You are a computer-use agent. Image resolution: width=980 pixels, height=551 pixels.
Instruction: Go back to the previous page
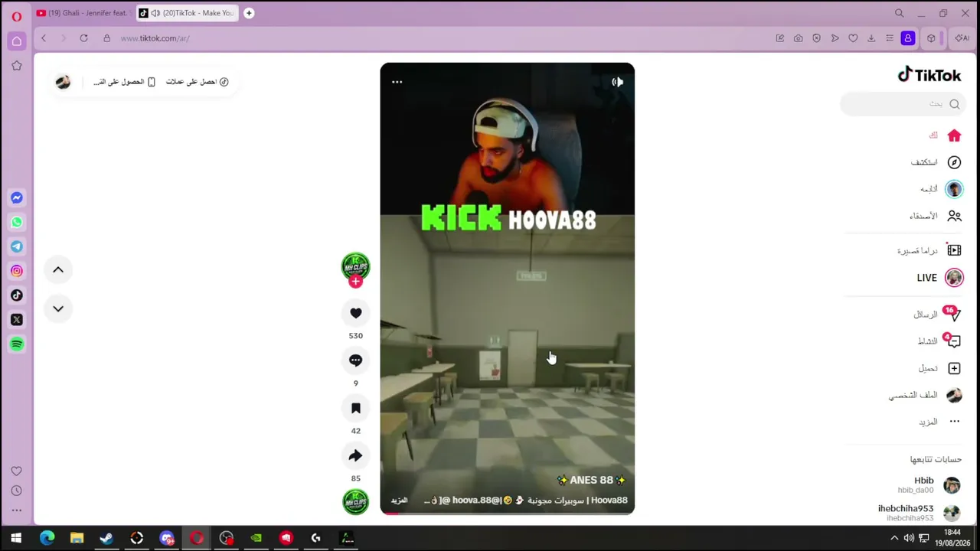[x=44, y=38]
